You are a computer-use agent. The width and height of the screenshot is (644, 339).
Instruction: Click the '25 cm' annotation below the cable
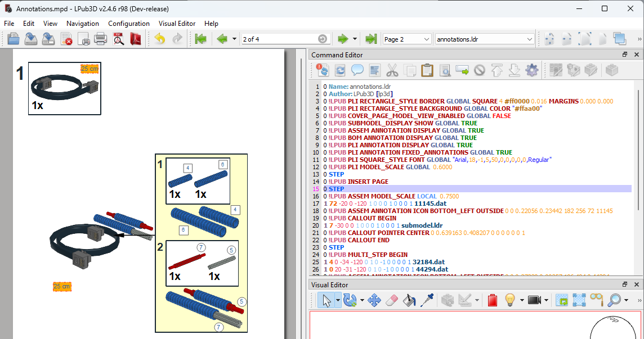tap(62, 287)
